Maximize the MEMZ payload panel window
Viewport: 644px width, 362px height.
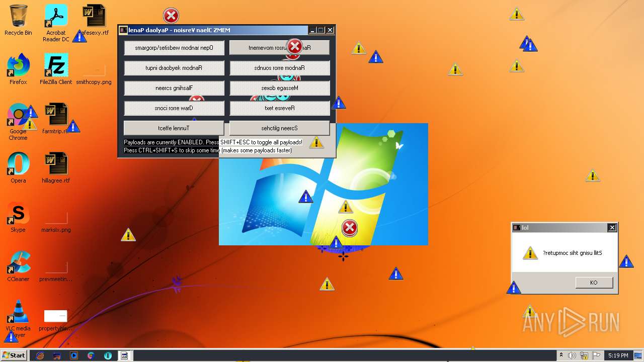pos(320,30)
